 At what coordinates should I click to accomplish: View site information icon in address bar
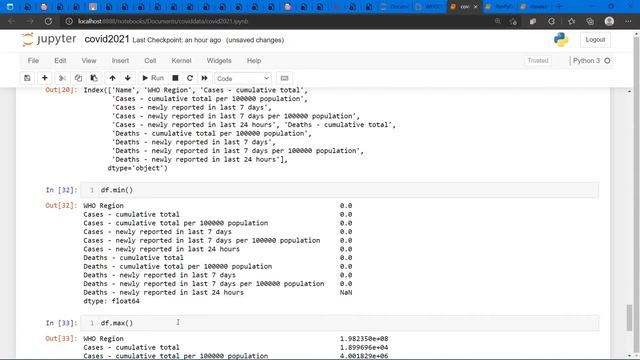69,21
